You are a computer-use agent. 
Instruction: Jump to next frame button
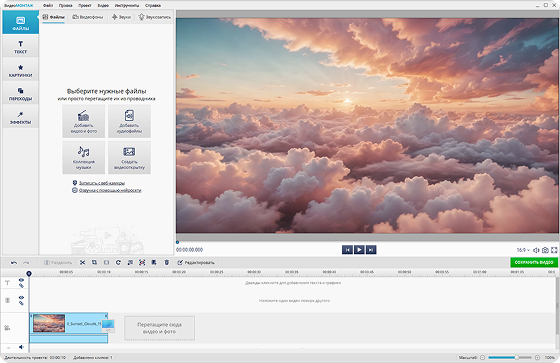click(x=371, y=250)
